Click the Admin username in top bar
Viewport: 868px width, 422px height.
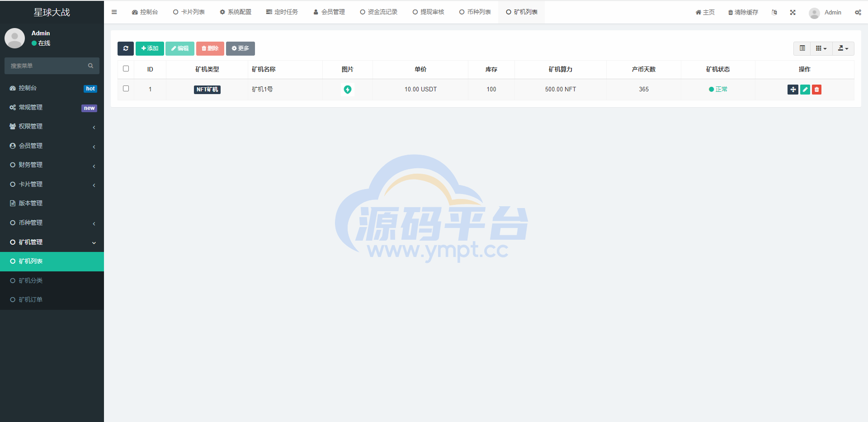833,12
